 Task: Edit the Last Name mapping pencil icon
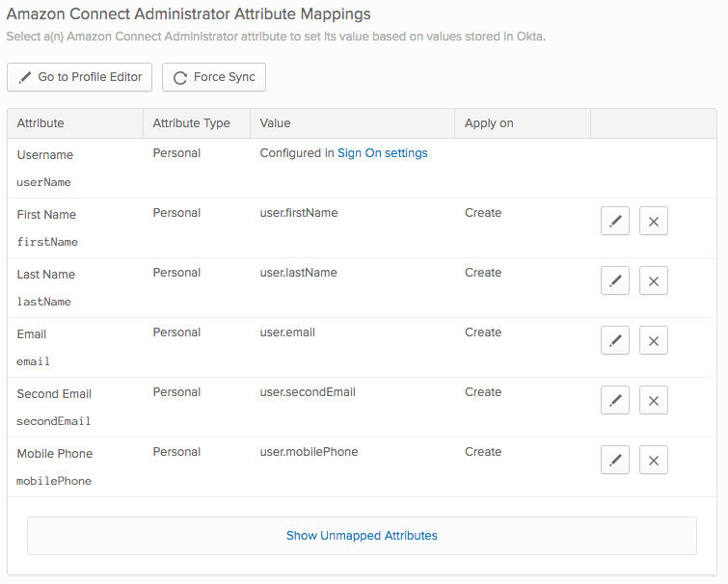pos(615,280)
